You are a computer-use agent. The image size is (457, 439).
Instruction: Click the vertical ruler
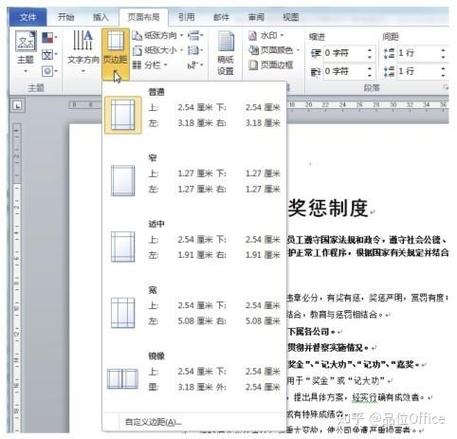[17, 278]
